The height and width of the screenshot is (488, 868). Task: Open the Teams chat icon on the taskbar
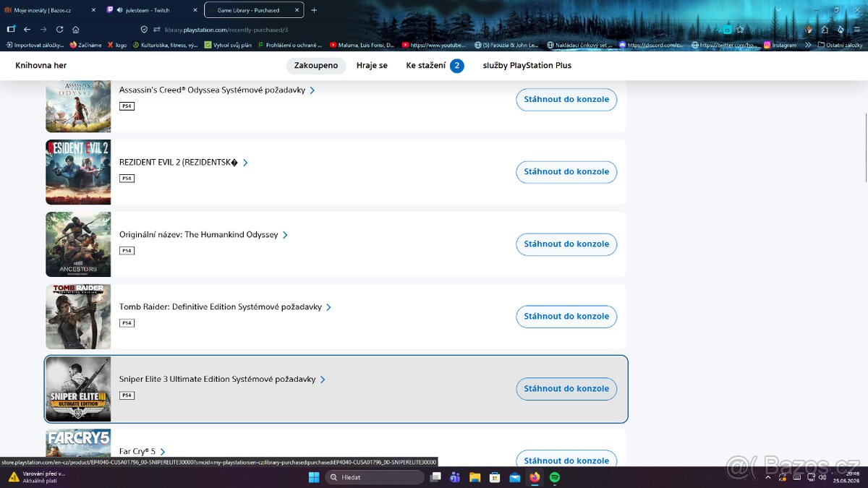(455, 477)
